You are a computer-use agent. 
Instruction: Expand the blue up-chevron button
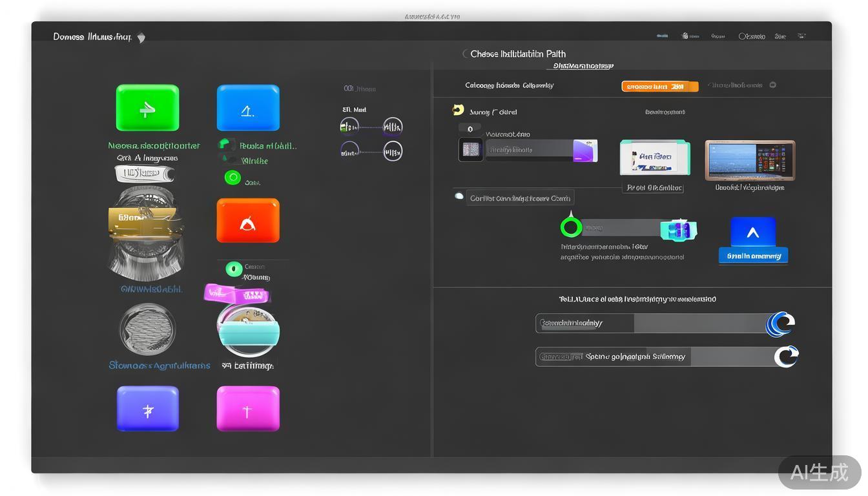pos(753,233)
